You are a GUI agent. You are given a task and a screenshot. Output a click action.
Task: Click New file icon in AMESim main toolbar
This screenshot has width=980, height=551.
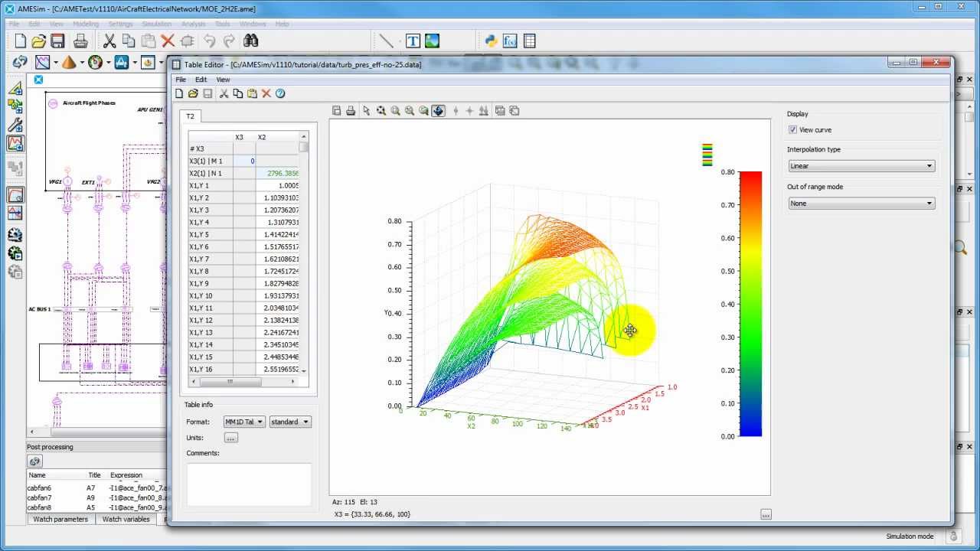pyautogui.click(x=21, y=41)
